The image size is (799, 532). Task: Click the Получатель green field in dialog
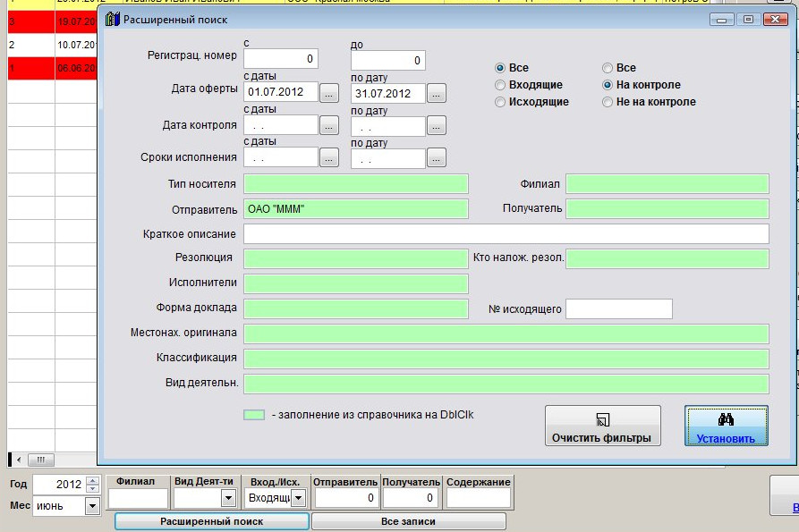click(667, 209)
